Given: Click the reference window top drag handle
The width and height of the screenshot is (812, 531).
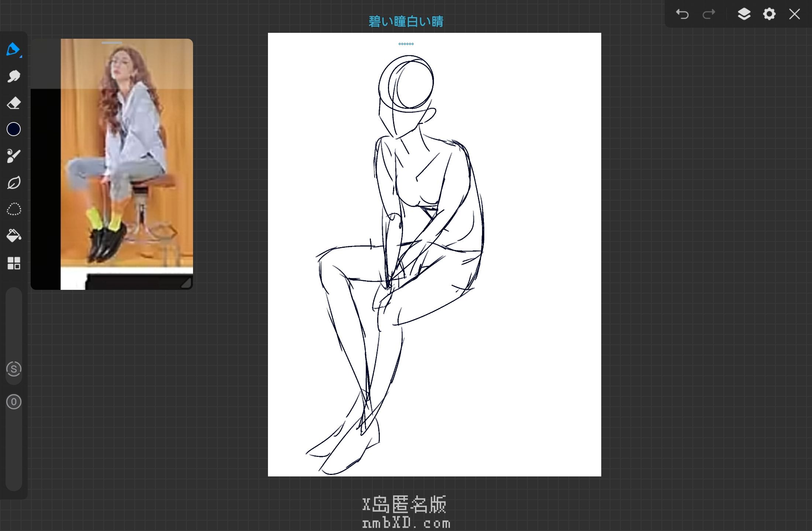Looking at the screenshot, I should pyautogui.click(x=112, y=43).
